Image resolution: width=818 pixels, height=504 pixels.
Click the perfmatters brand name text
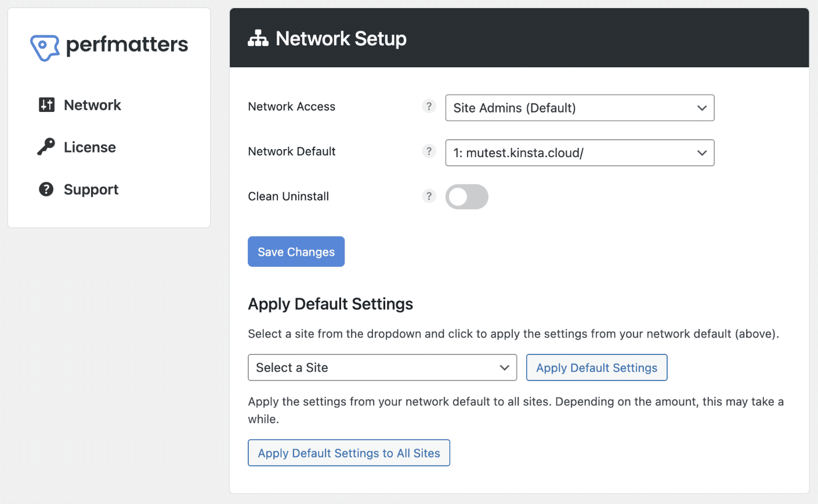click(x=127, y=45)
